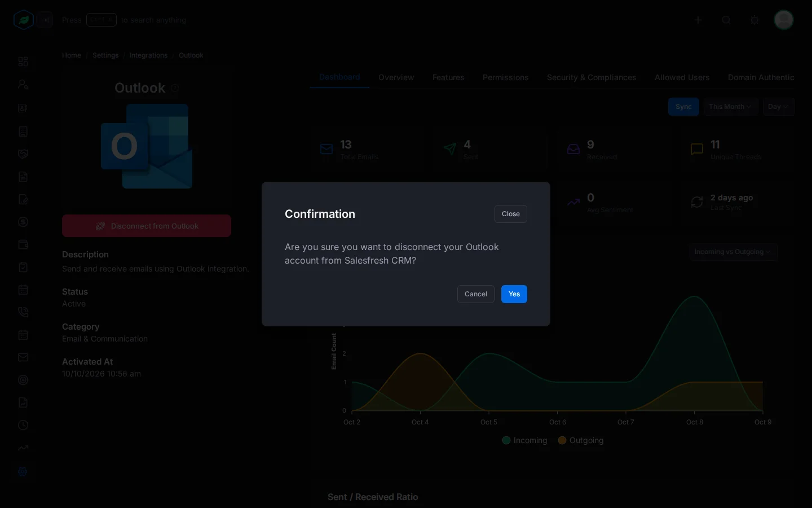
Task: Open the clipboard checkmark icon in sidebar
Action: click(x=23, y=267)
